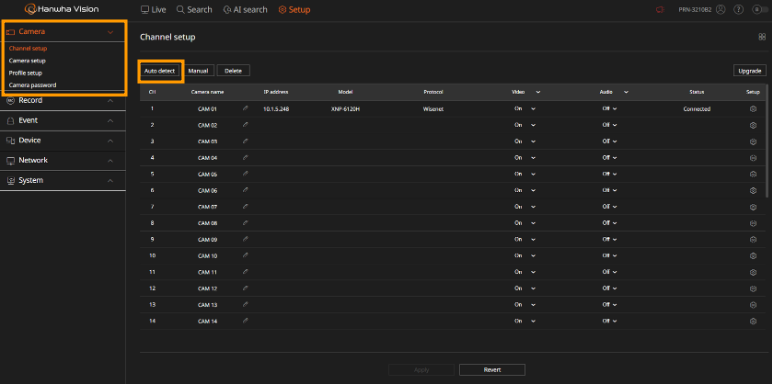
Task: Open the AI search tab
Action: 245,9
